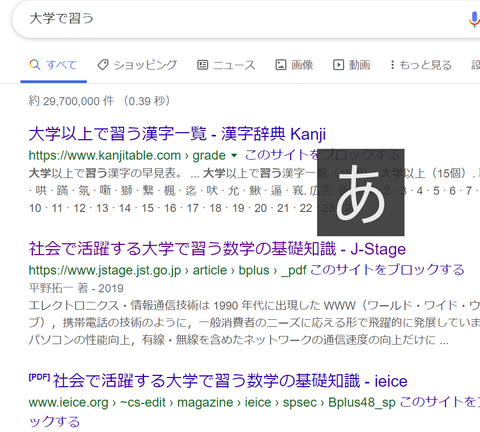Switch to the 画像 tab
The image size is (480, 432).
pos(294,65)
